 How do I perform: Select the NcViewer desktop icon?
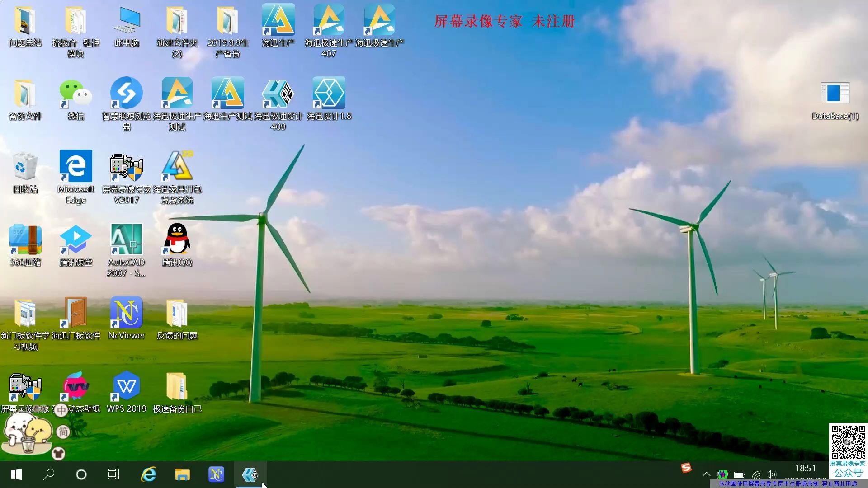(x=126, y=313)
